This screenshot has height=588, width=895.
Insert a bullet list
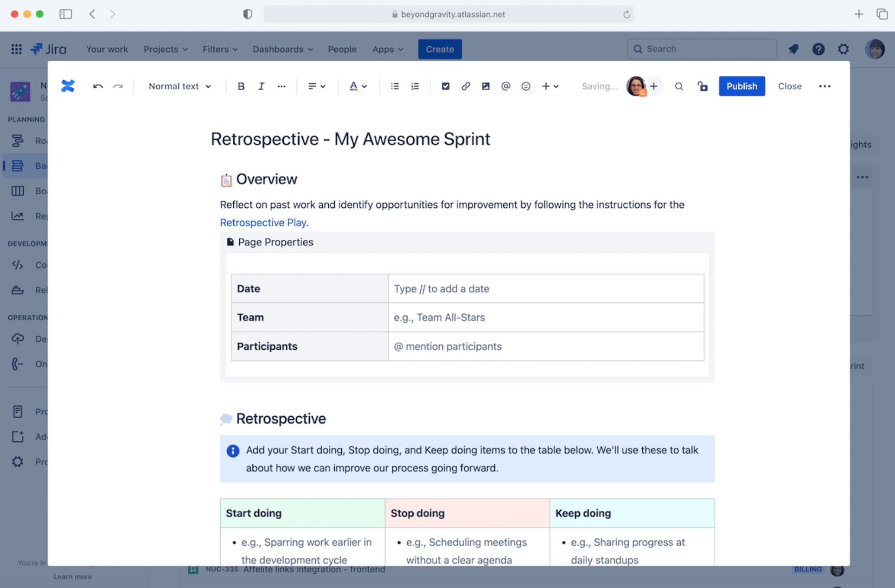395,86
